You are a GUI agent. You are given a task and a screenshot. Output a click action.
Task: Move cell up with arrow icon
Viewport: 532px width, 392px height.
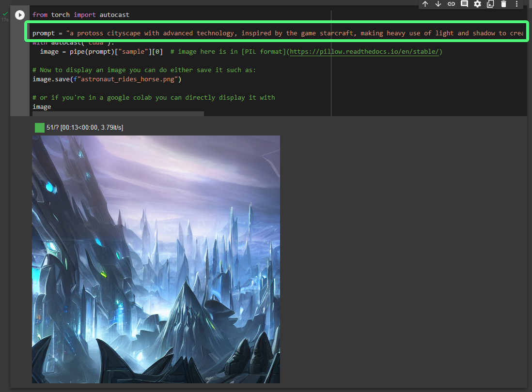click(x=425, y=4)
